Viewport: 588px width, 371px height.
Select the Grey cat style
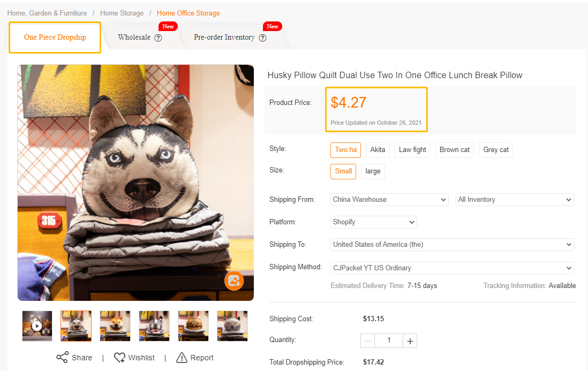click(x=496, y=150)
